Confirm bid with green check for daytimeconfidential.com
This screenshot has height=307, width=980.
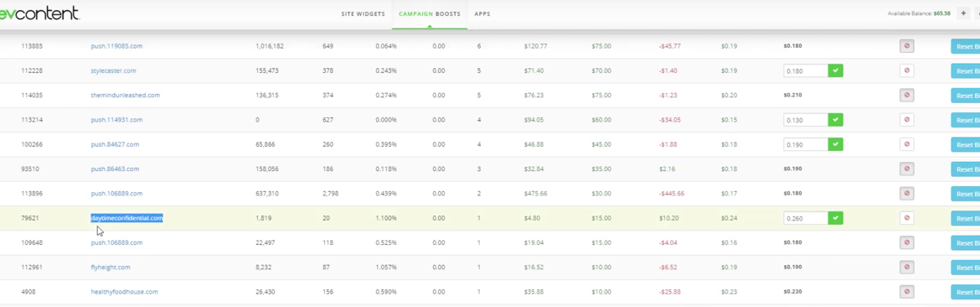pos(836,218)
